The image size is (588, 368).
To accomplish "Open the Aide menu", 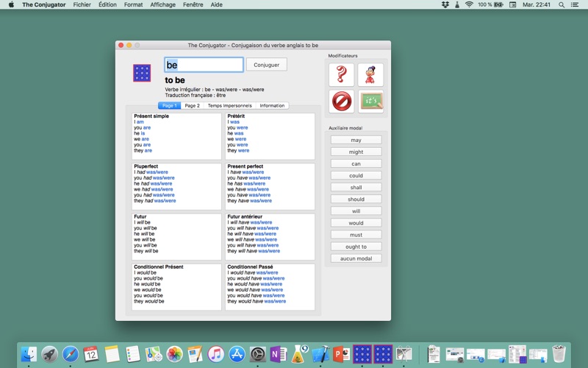I will click(216, 4).
